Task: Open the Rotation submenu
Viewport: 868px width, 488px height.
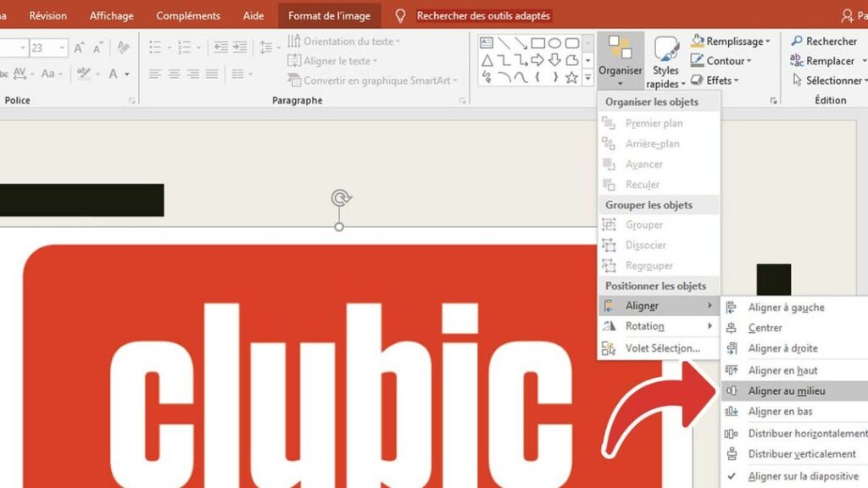Action: tap(659, 326)
